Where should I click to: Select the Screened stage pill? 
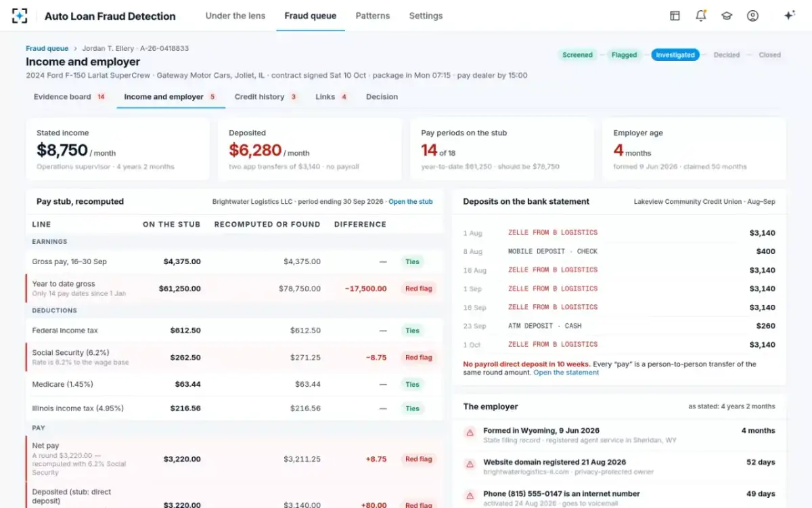(x=577, y=55)
